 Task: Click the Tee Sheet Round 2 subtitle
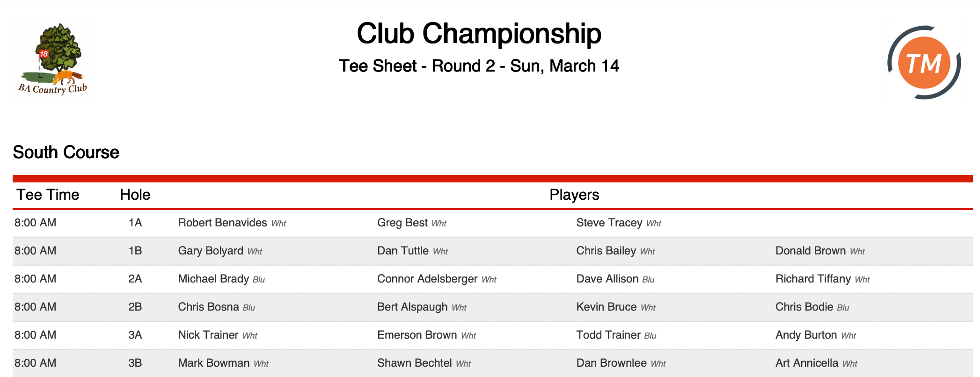tap(479, 66)
